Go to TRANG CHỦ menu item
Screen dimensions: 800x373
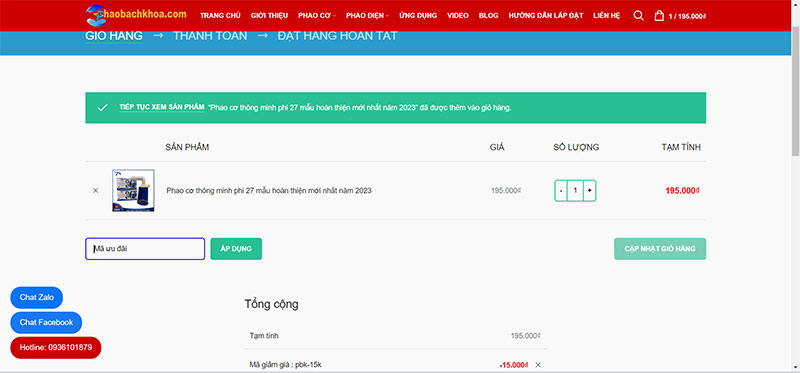pyautogui.click(x=220, y=15)
